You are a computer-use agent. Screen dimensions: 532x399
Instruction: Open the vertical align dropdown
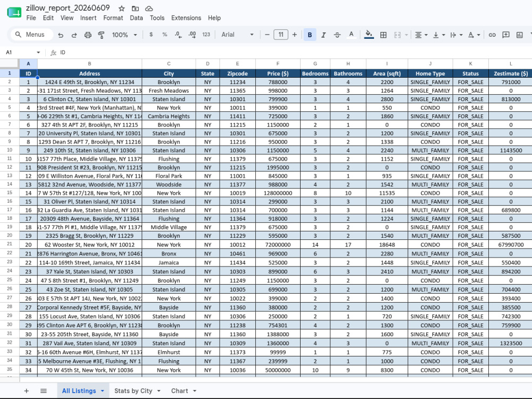[x=439, y=35]
